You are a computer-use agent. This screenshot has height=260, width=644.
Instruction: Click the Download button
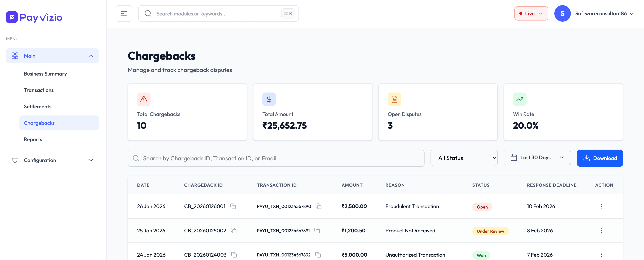(x=600, y=158)
